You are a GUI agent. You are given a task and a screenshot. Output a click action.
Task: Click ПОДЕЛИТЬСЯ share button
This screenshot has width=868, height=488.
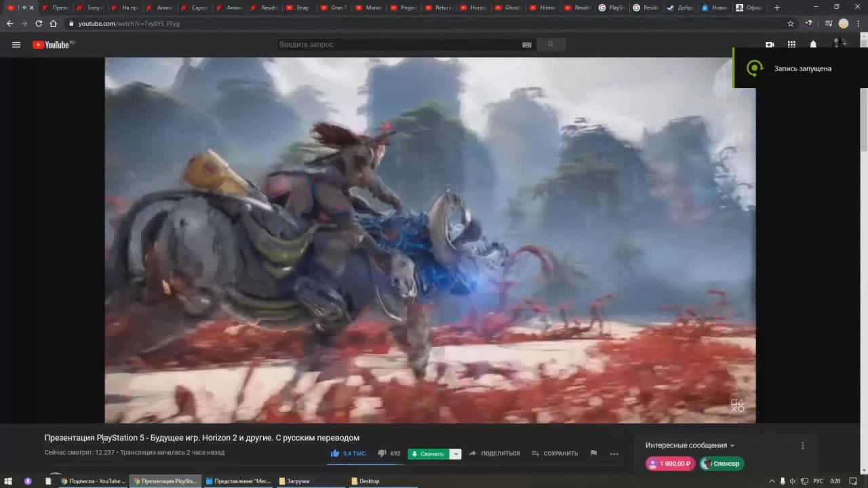click(494, 453)
